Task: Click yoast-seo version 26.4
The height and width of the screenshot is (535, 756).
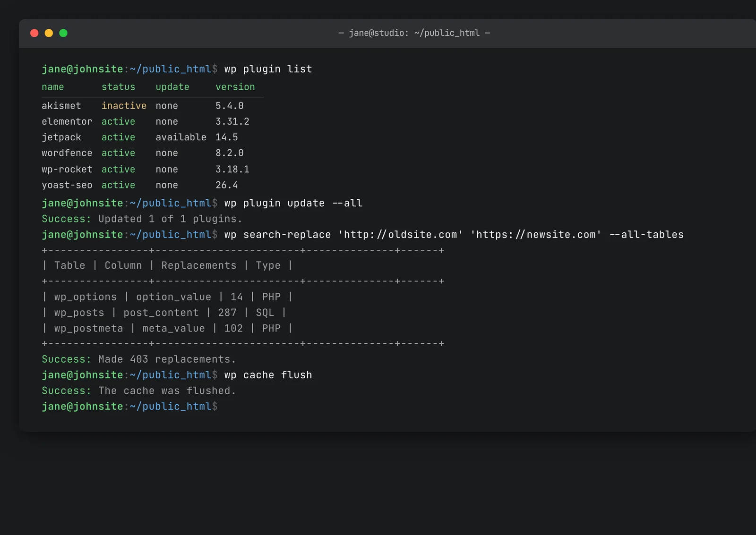Action: point(227,185)
